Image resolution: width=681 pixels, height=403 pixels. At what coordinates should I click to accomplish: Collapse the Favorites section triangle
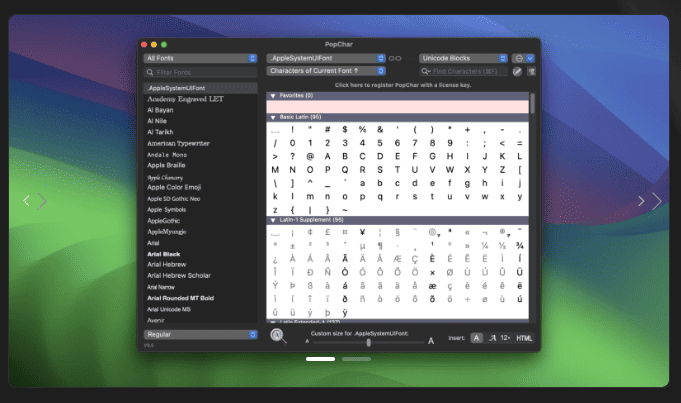tap(273, 96)
